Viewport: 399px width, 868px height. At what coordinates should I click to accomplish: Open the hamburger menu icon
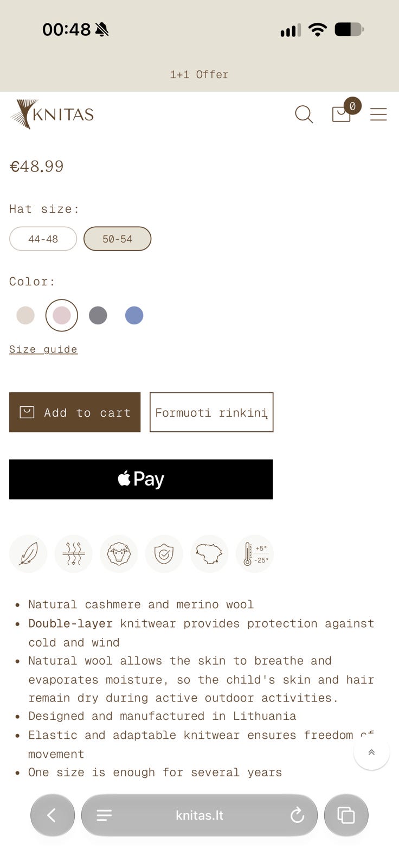pos(378,114)
